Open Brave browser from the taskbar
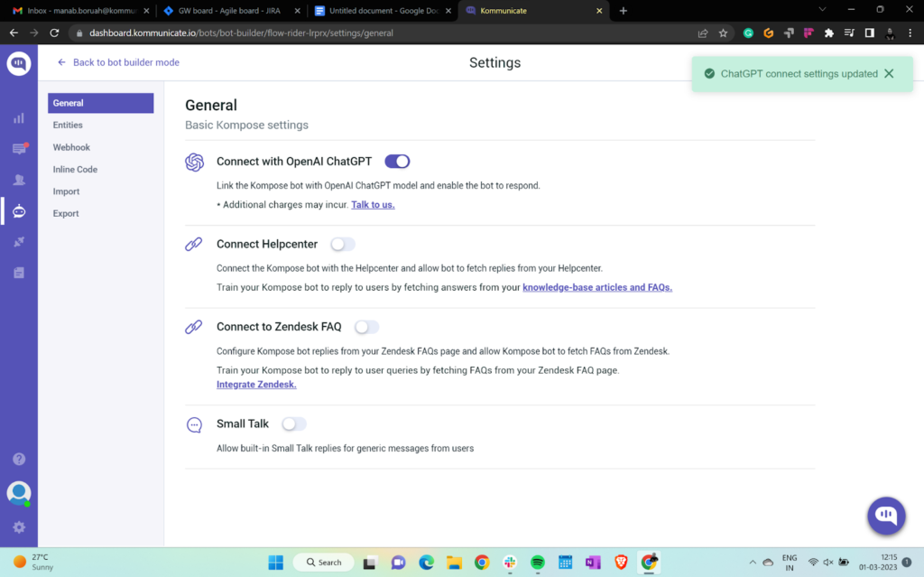Image resolution: width=924 pixels, height=577 pixels. (621, 563)
